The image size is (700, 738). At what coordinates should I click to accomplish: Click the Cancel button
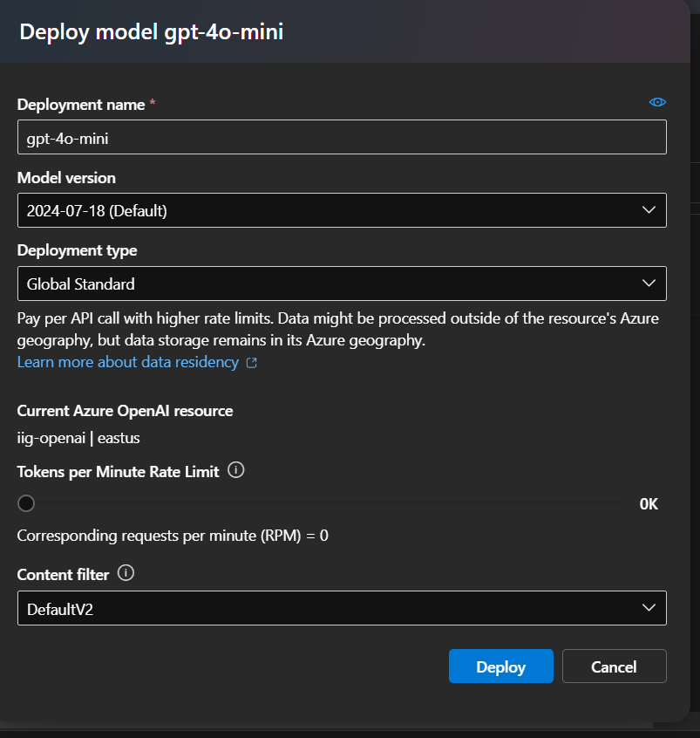614,666
